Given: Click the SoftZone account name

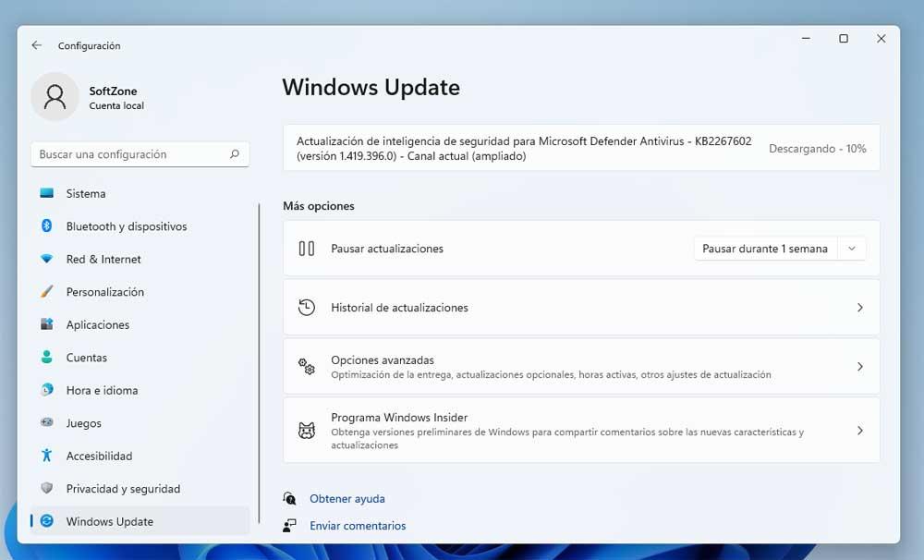Looking at the screenshot, I should point(113,91).
